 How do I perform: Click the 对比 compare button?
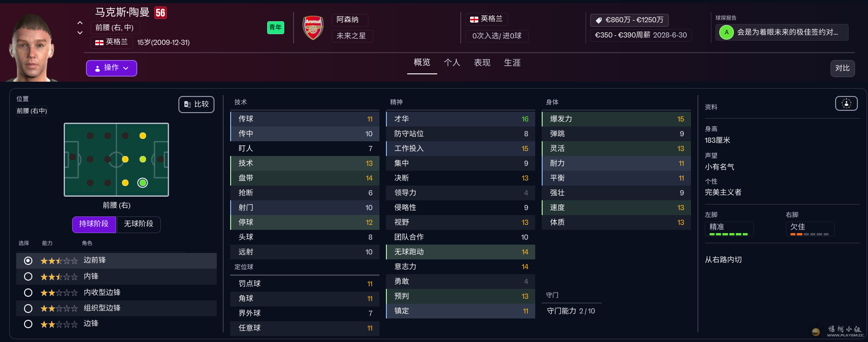(842, 68)
